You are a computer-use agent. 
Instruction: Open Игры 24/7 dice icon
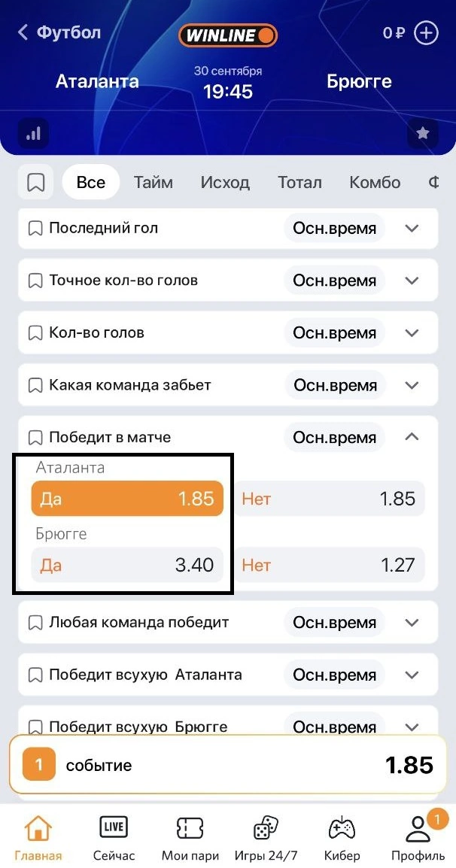point(266,829)
